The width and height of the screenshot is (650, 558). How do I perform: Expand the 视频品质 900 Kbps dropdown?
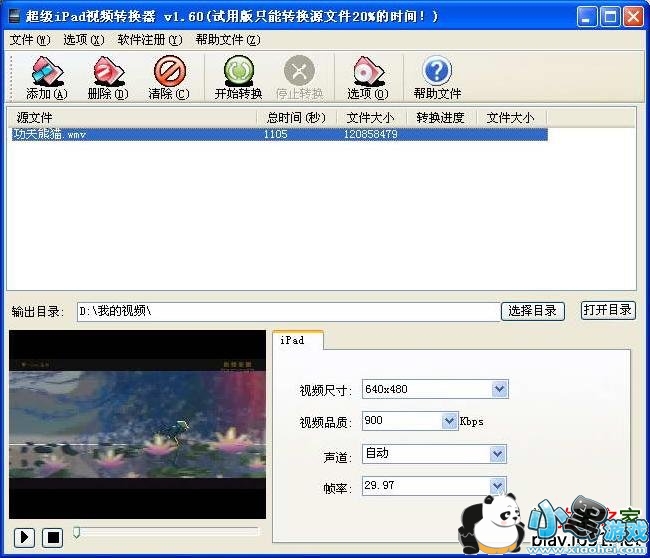click(449, 421)
